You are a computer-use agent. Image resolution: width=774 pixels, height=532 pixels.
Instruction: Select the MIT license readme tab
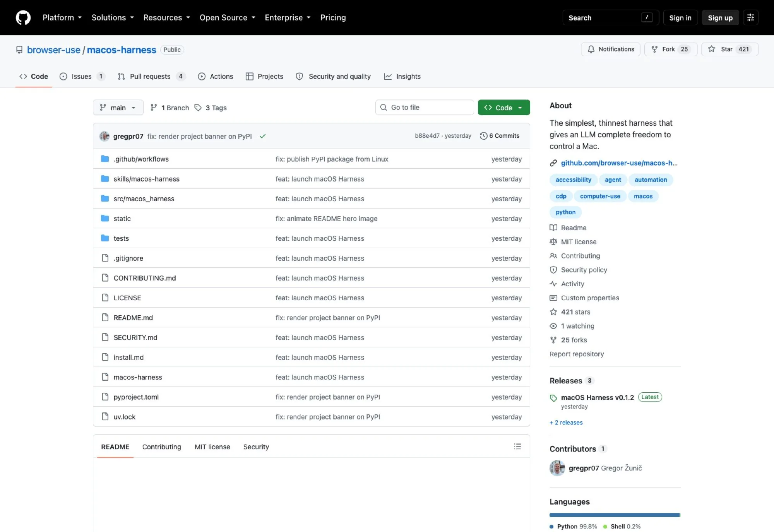point(212,447)
